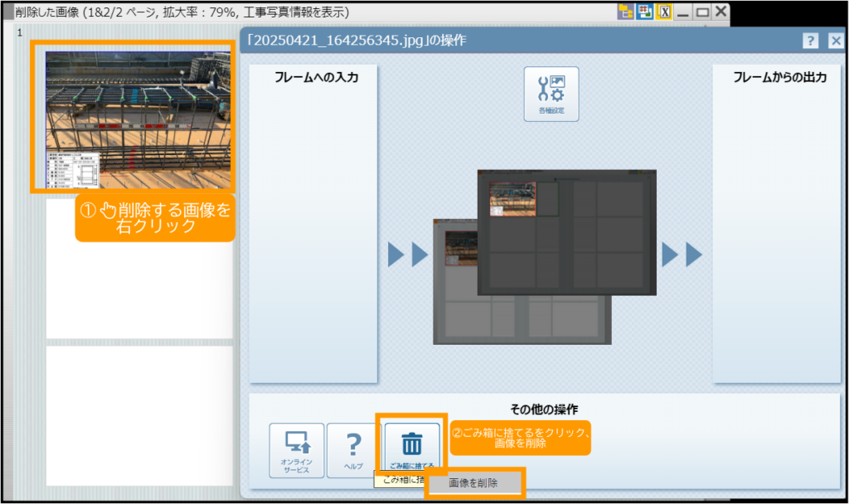The height and width of the screenshot is (504, 849).
Task: Click the empty third photo frame
Action: coord(139,414)
